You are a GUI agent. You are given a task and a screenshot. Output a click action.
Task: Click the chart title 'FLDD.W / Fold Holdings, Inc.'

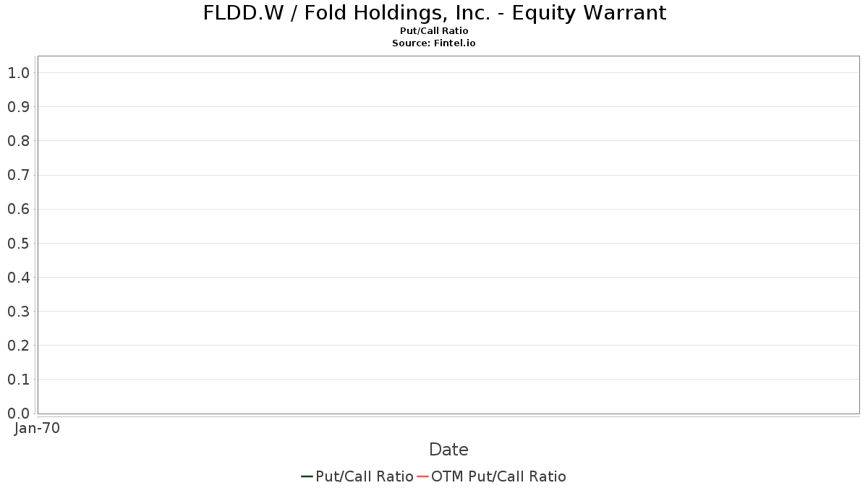pos(434,13)
